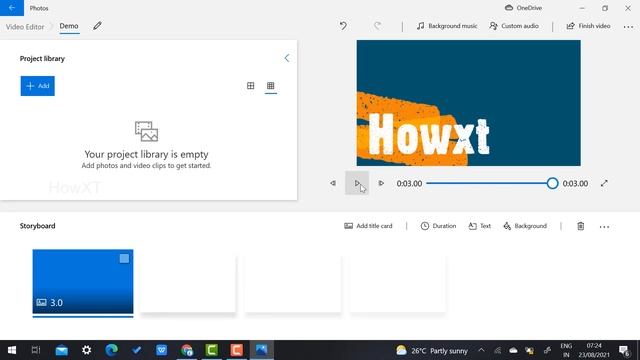Select the 3.0 title card thumbnail
This screenshot has height=360, width=640.
[x=83, y=282]
